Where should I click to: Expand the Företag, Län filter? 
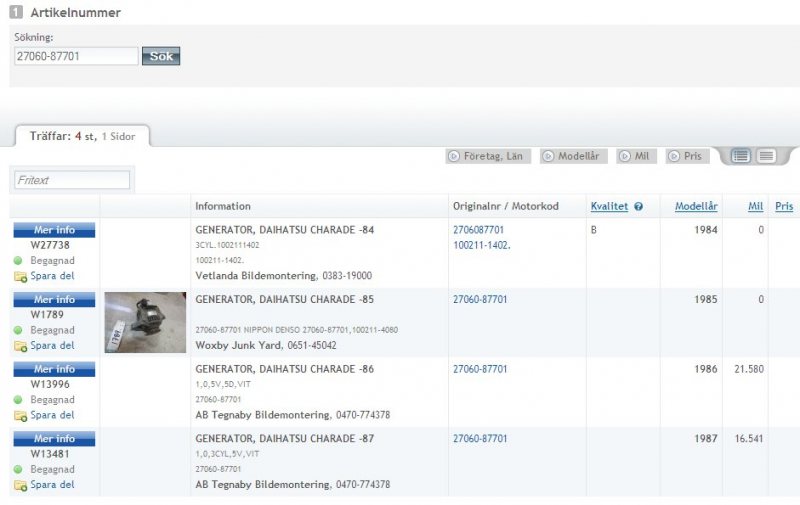pyautogui.click(x=485, y=157)
